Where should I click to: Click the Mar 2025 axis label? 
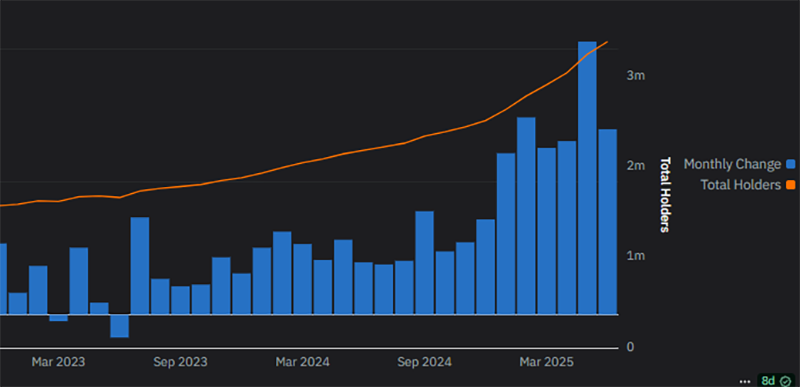point(546,362)
